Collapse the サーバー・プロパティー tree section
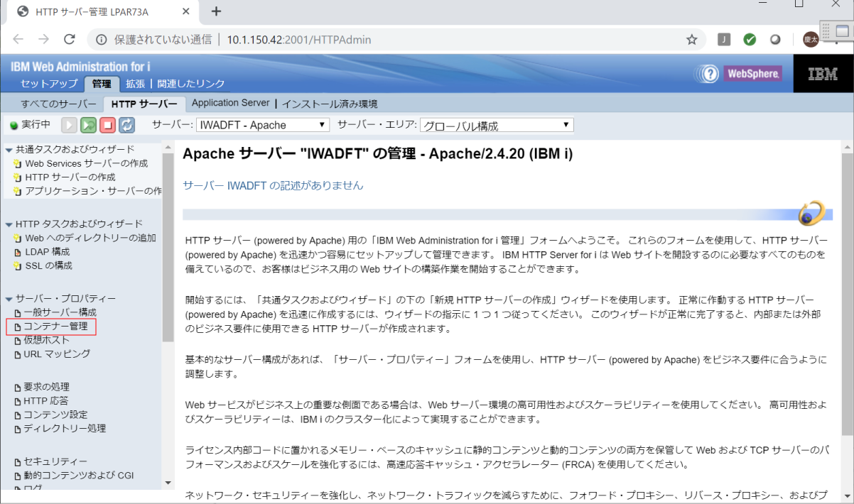Viewport: 854px width, 504px height. pos(9,299)
